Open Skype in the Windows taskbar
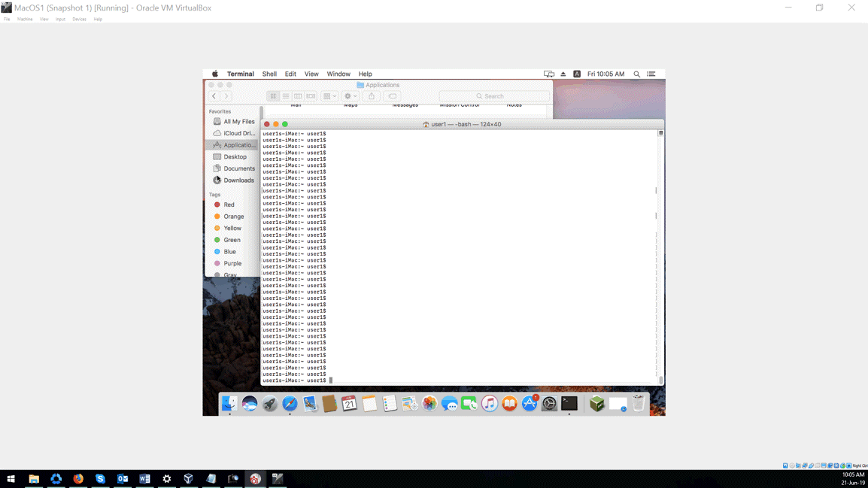 point(100,478)
